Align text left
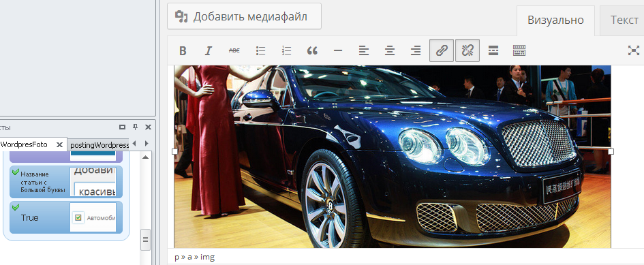644x265 pixels. click(364, 50)
